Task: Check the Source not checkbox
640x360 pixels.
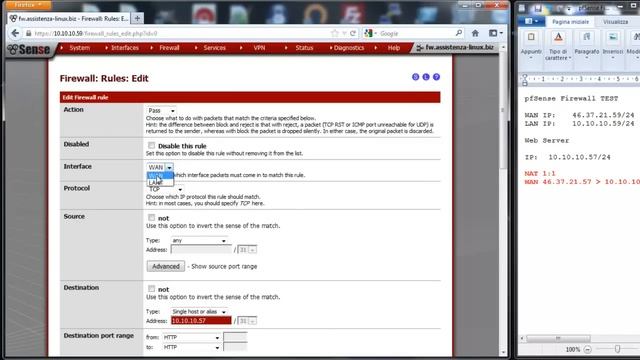Action: 151,218
